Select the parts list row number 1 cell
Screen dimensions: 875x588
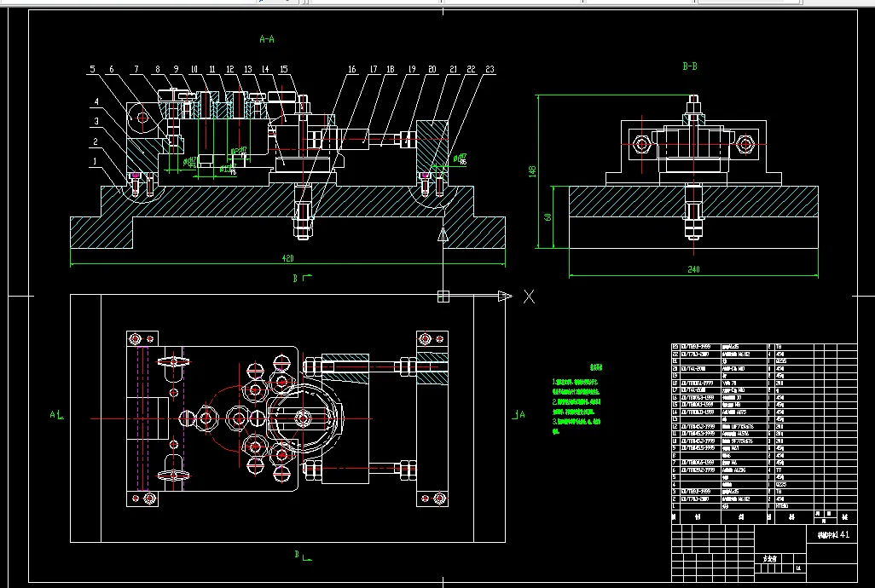[675, 506]
